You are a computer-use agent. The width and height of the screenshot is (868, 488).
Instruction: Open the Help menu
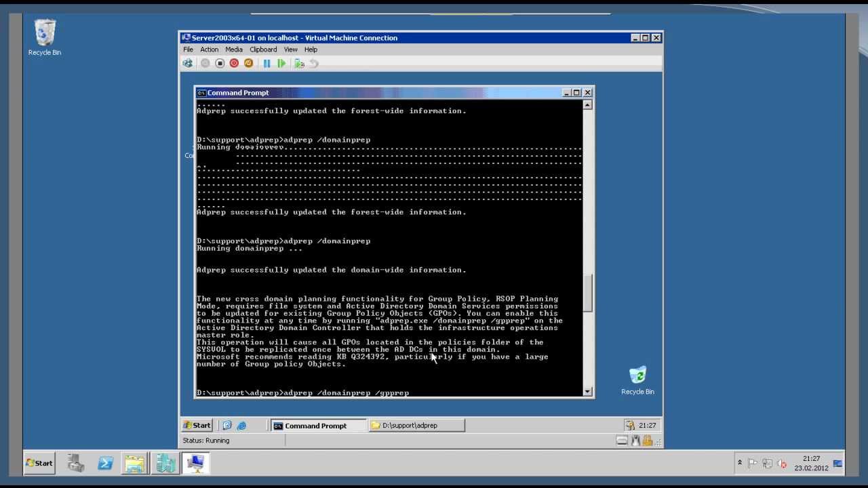point(311,49)
